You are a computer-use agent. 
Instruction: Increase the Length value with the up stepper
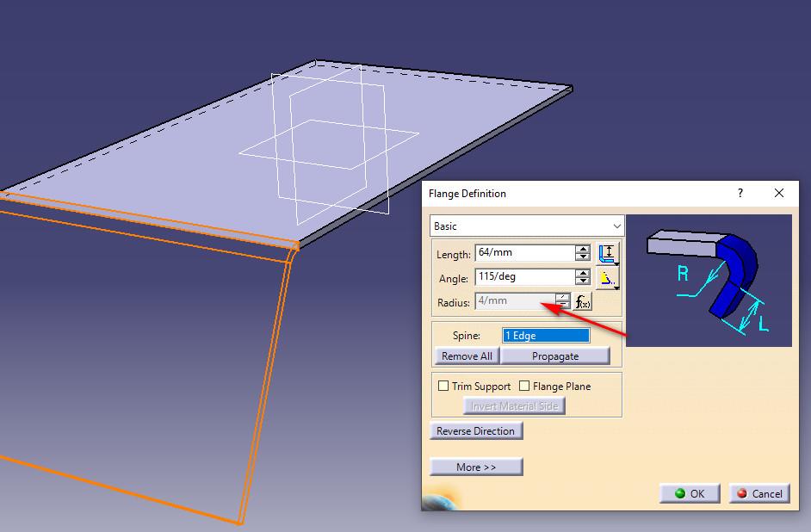(x=584, y=249)
